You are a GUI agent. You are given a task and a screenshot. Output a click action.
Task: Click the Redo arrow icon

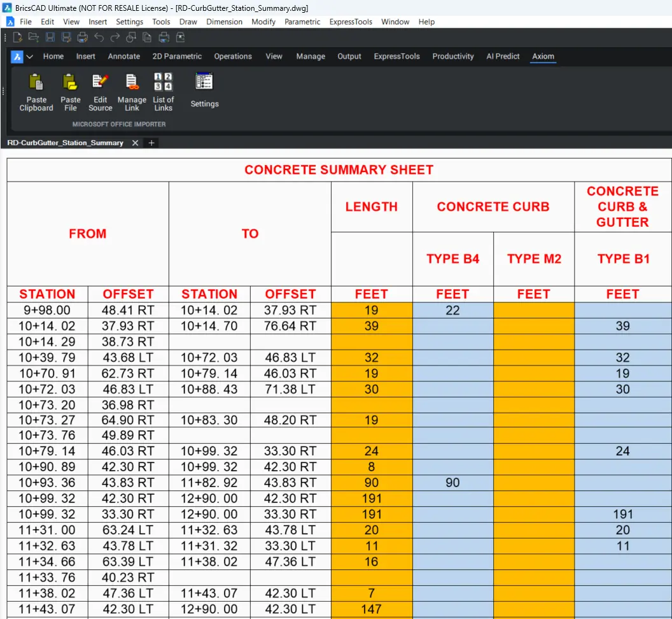click(x=115, y=38)
